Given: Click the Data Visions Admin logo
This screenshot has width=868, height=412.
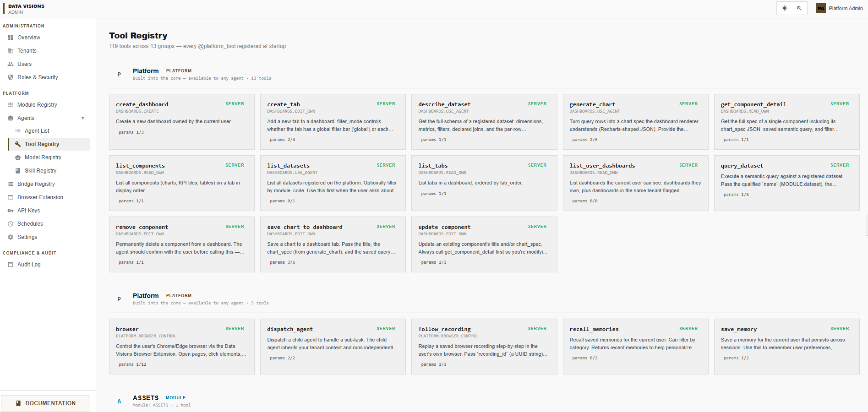Looking at the screenshot, I should (24, 9).
